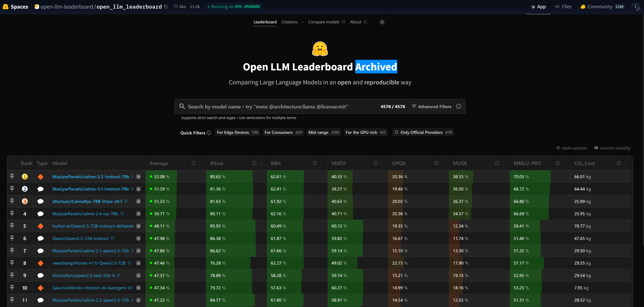Sort by MUSR column arrows

click(503, 163)
